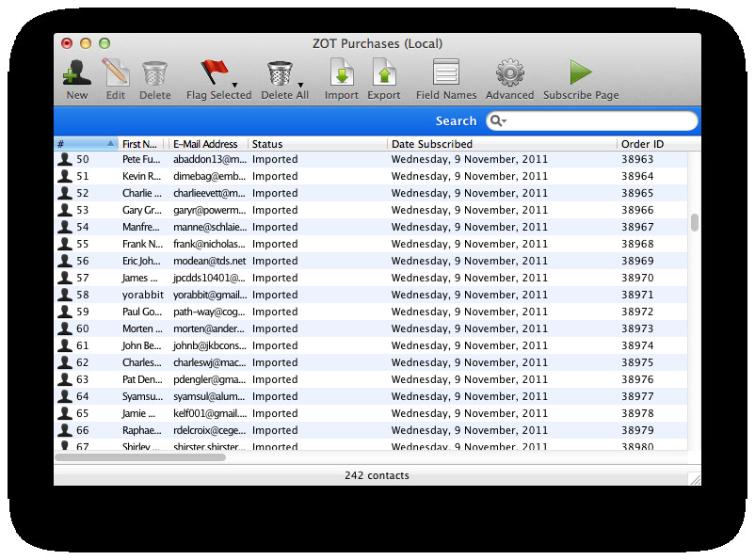The width and height of the screenshot is (755, 560).
Task: Select contact icon in row 53
Action: coord(65,210)
